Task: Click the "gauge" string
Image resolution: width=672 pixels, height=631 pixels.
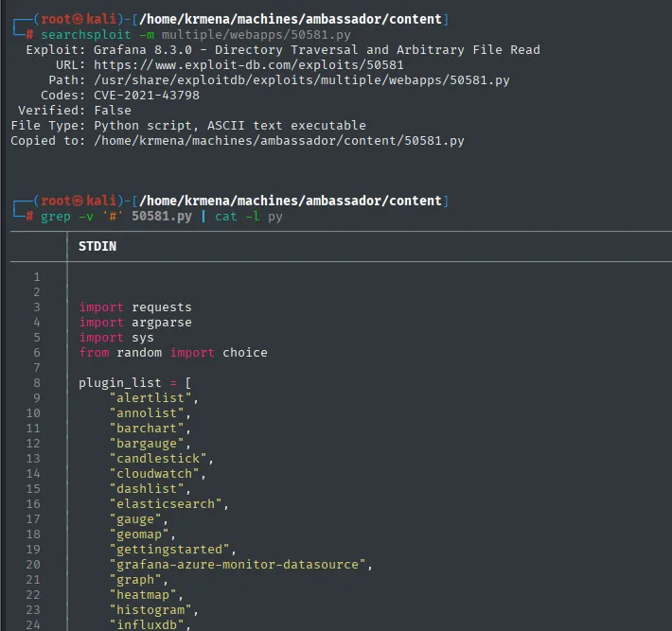Action: point(135,519)
